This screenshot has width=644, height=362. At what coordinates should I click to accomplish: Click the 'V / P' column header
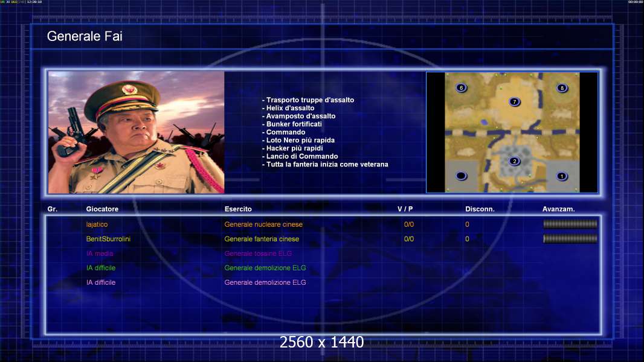tap(405, 209)
